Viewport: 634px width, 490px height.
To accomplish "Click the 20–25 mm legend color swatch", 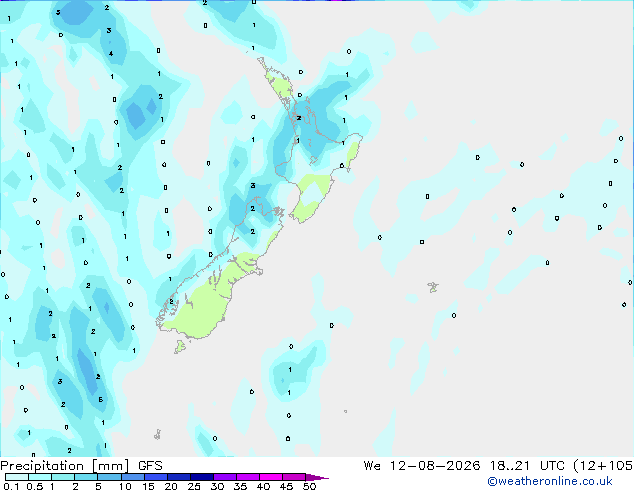I will (179, 477).
